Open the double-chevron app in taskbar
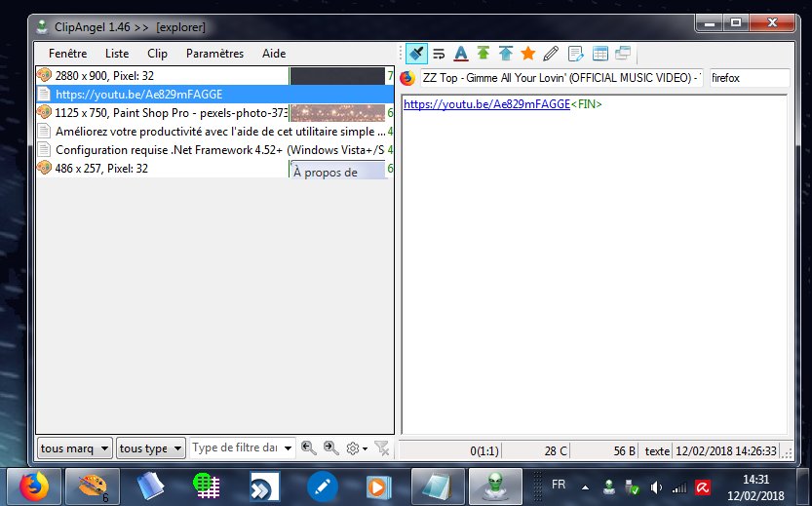The width and height of the screenshot is (812, 506). (x=264, y=487)
